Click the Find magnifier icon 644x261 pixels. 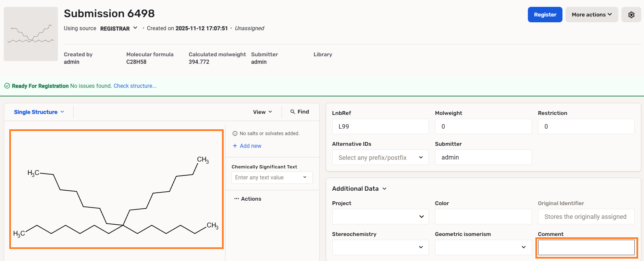tap(293, 112)
